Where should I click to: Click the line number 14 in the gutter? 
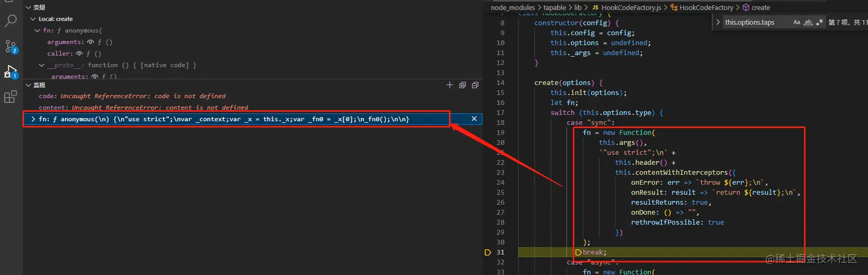click(500, 82)
